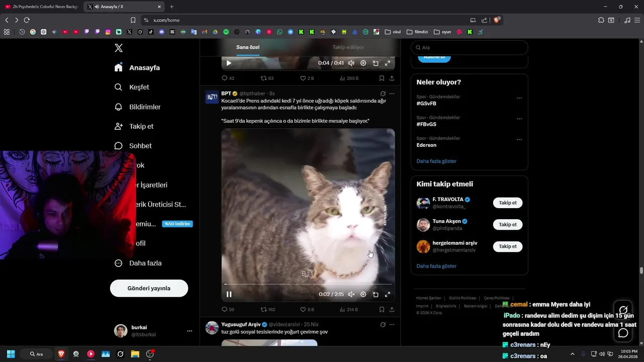Follow F. TRAVOLTA with Takip et
644x362 pixels.
tap(508, 203)
